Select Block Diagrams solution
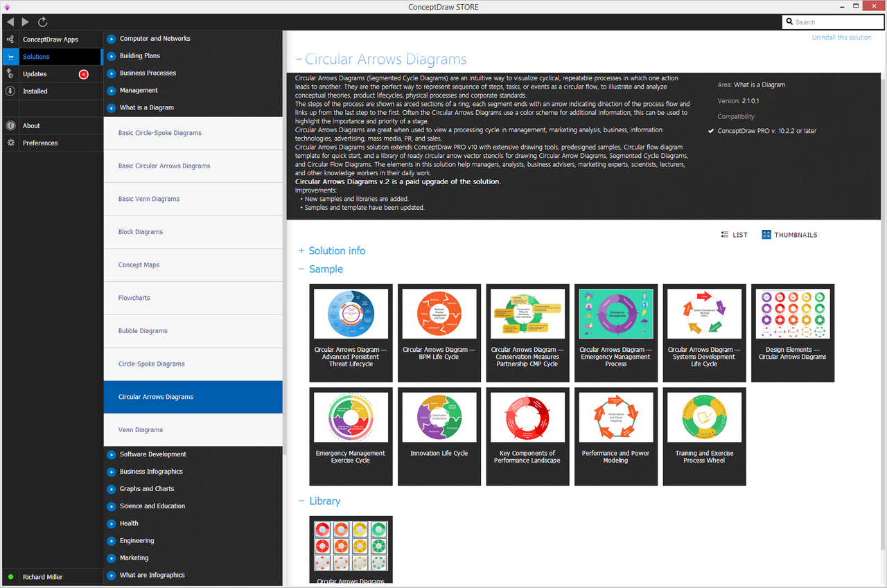887x588 pixels. 193,232
